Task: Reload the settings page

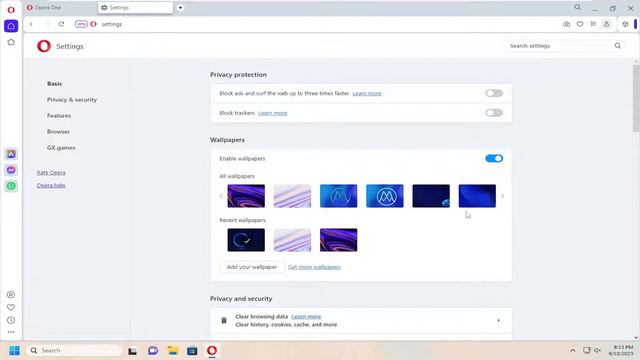Action: pos(61,24)
